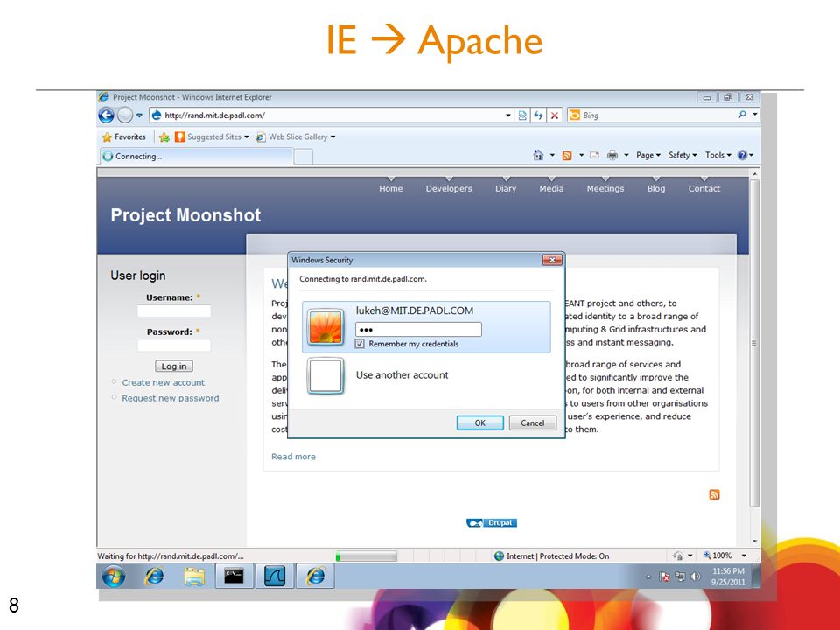
Task: Click the Help question mark icon
Action: coord(742,156)
